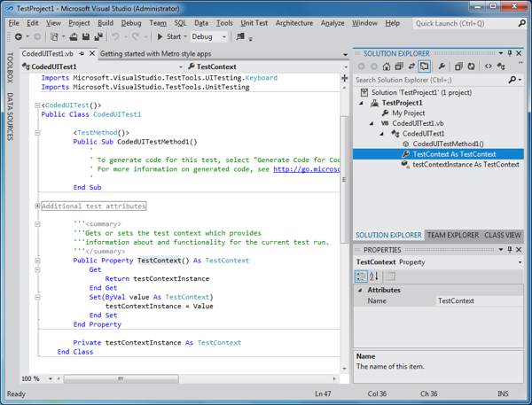The image size is (532, 405).
Task: Open the Data Sources side panel
Action: [10, 116]
